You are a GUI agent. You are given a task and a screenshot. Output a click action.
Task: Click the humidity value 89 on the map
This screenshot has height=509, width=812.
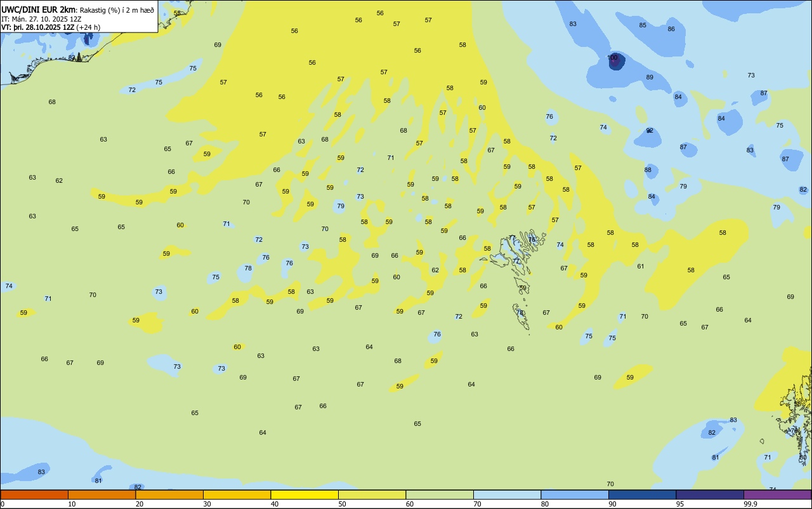pos(650,77)
